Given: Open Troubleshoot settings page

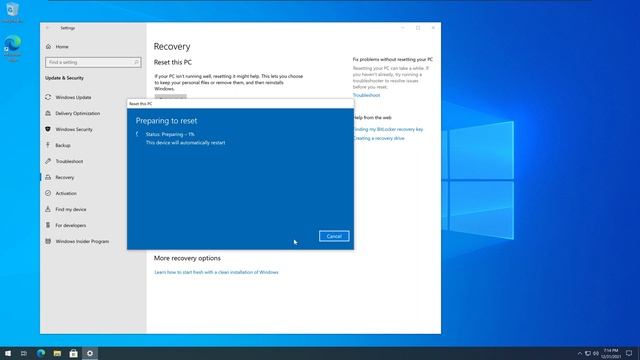Looking at the screenshot, I should 69,162.
